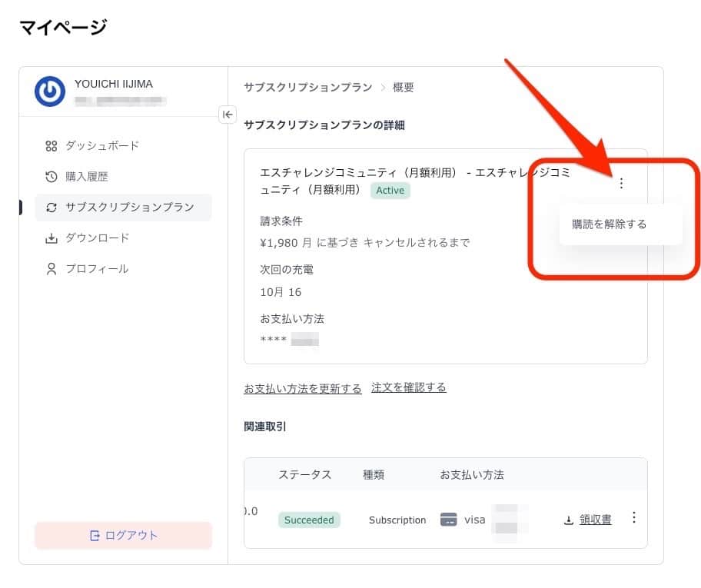Click the 概要 breadcrumb item

tap(403, 87)
